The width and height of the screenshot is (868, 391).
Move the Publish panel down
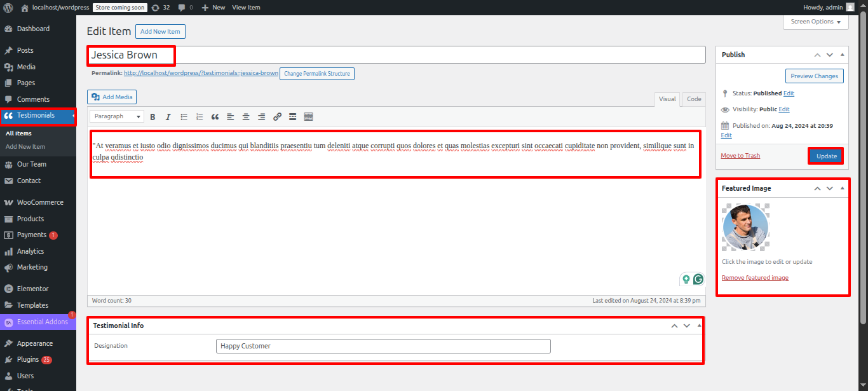pyautogui.click(x=830, y=55)
